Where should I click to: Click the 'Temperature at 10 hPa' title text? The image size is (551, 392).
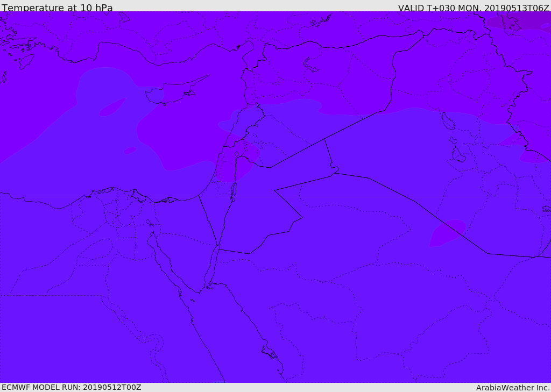[x=57, y=8]
